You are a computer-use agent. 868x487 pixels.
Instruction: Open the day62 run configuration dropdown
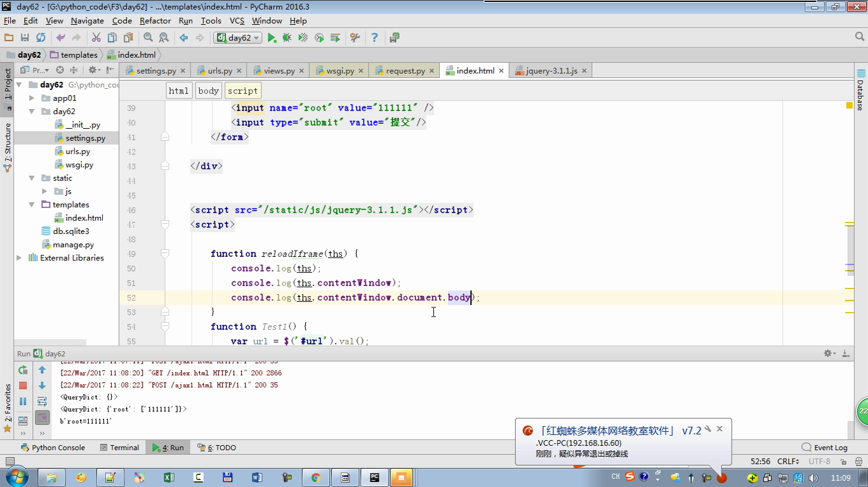tap(239, 38)
